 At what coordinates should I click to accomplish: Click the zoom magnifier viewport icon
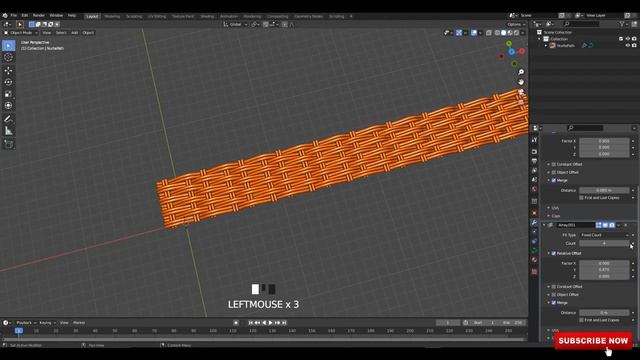[x=521, y=72]
